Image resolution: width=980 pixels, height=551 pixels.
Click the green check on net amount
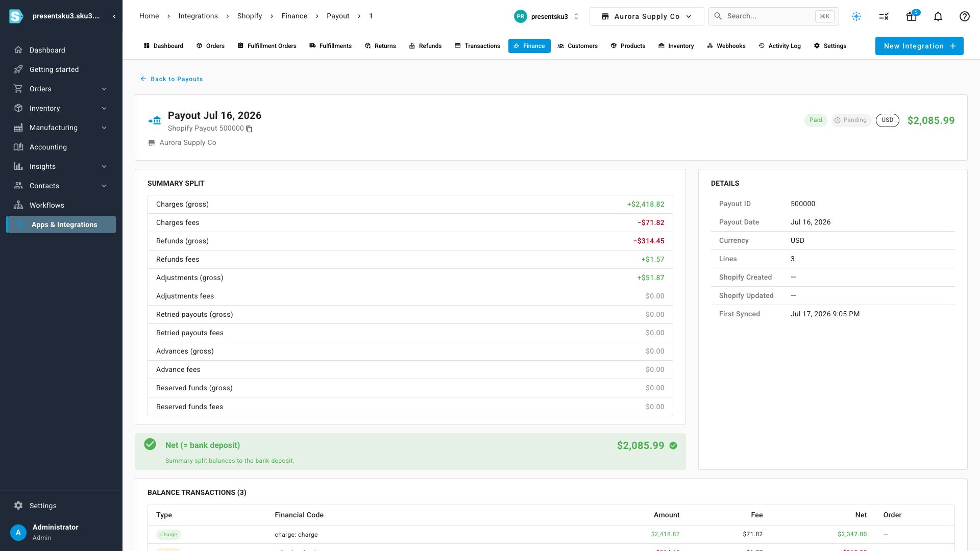pos(673,445)
